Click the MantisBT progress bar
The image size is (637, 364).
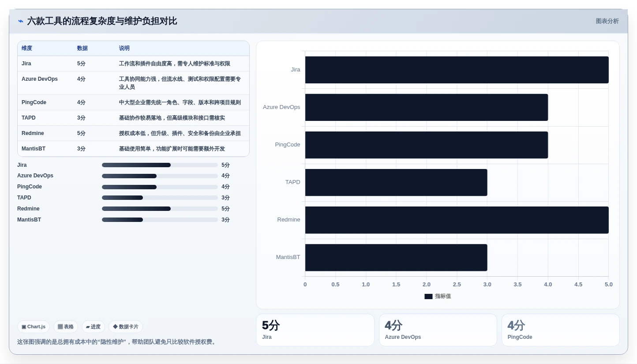pos(160,220)
